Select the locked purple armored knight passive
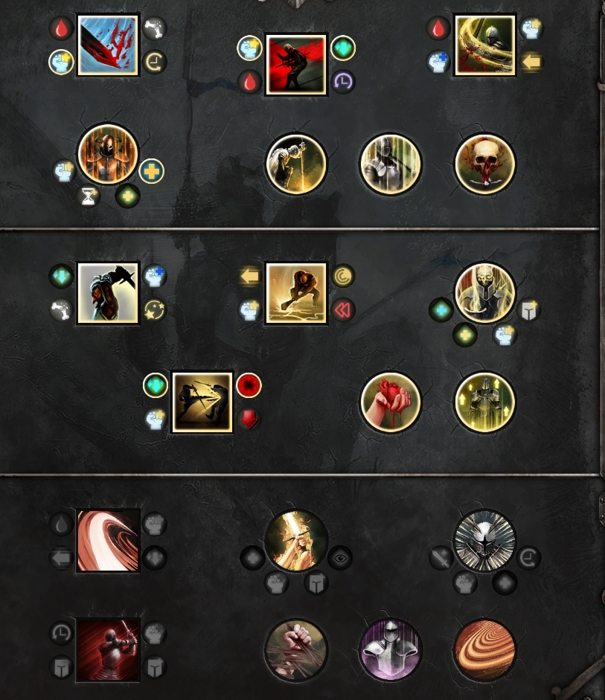The width and height of the screenshot is (605, 700). coord(391,649)
